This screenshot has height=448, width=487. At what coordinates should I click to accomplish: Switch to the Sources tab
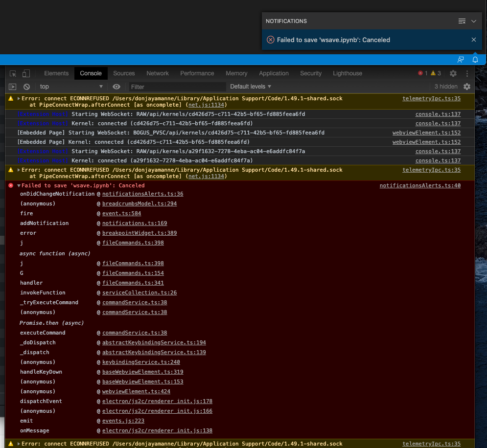point(124,73)
